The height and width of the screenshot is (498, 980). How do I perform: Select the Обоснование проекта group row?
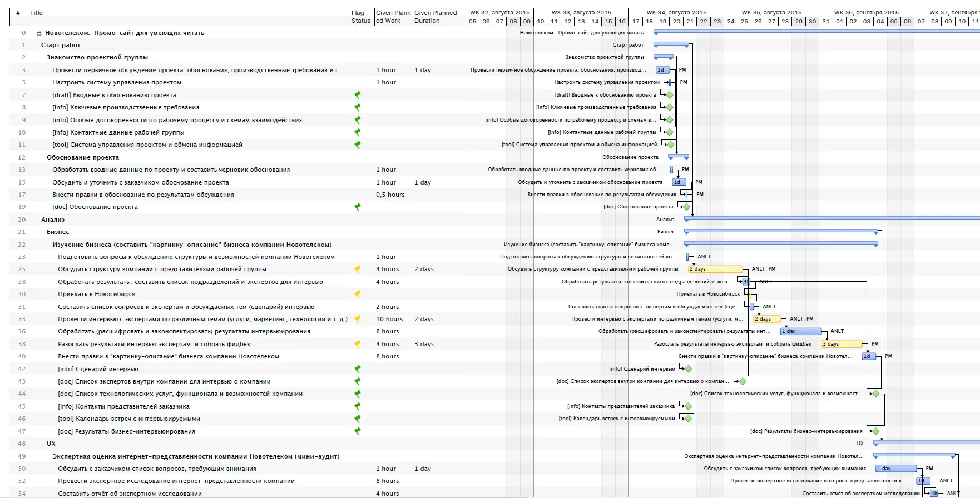(83, 157)
